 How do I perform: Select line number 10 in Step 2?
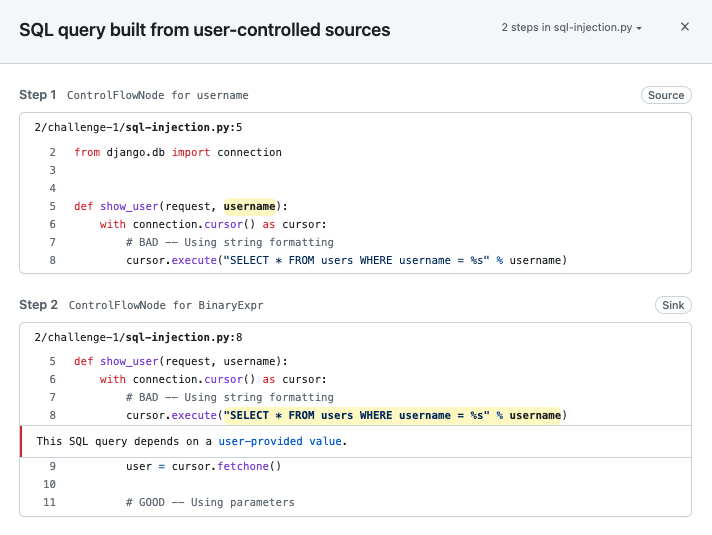click(x=49, y=484)
